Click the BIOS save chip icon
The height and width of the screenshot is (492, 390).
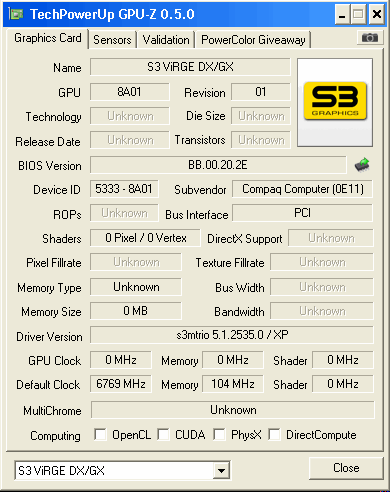pos(362,165)
